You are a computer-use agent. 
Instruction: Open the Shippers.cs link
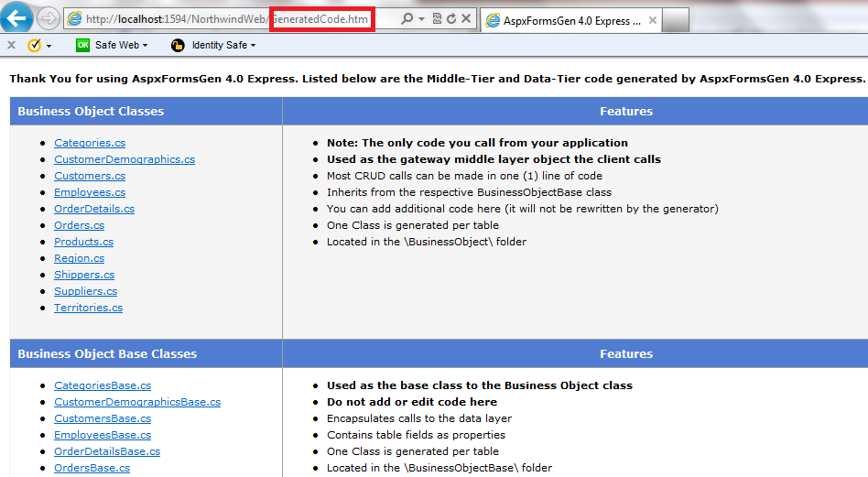coord(84,275)
